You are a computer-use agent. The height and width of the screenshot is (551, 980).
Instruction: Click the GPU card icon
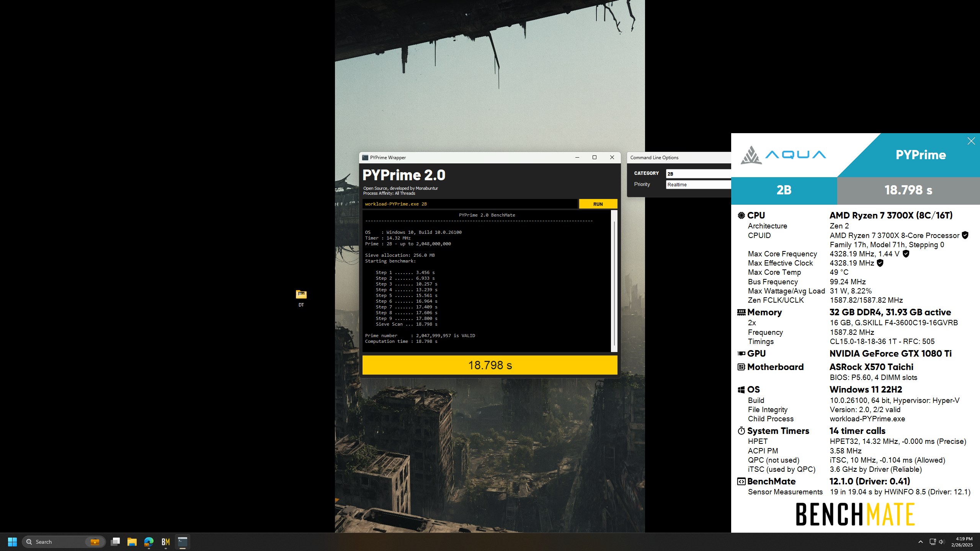742,354
